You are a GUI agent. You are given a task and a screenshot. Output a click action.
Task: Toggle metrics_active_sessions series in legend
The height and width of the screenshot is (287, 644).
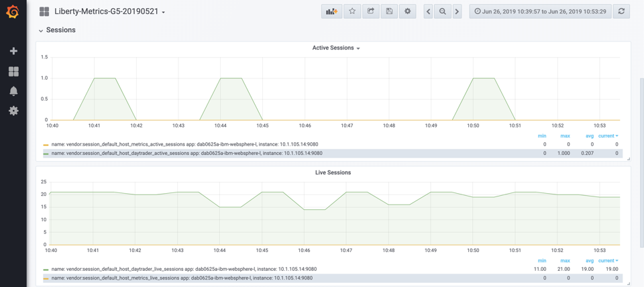(185, 145)
